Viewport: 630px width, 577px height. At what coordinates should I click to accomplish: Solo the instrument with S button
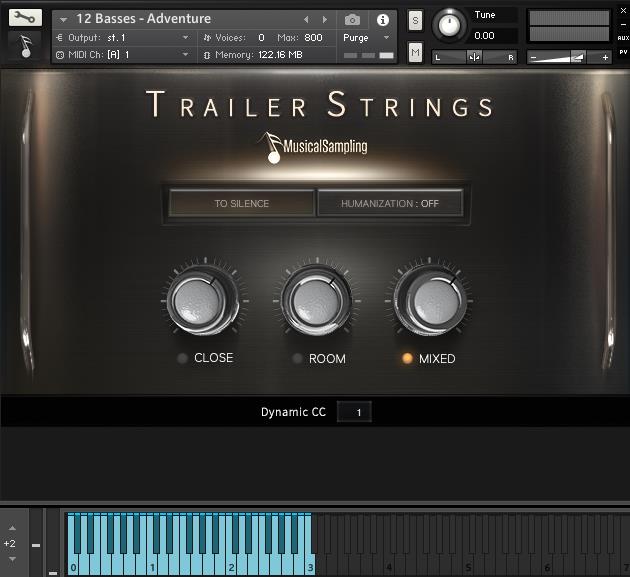click(415, 21)
